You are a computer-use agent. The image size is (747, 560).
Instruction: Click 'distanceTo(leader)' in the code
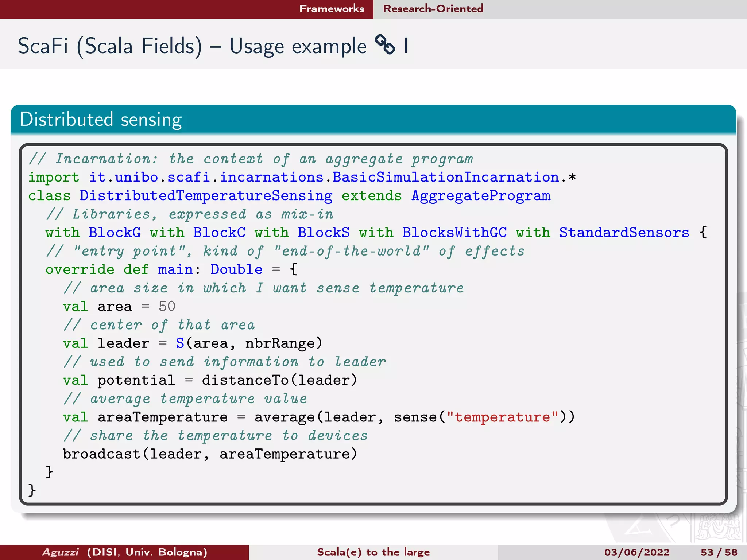point(279,380)
